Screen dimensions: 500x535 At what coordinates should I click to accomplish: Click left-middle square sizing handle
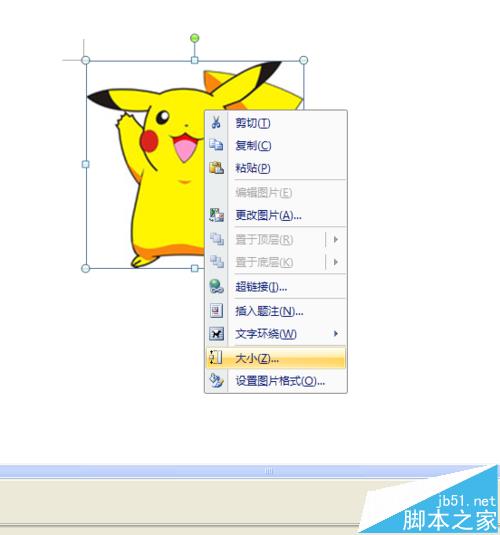pyautogui.click(x=86, y=164)
